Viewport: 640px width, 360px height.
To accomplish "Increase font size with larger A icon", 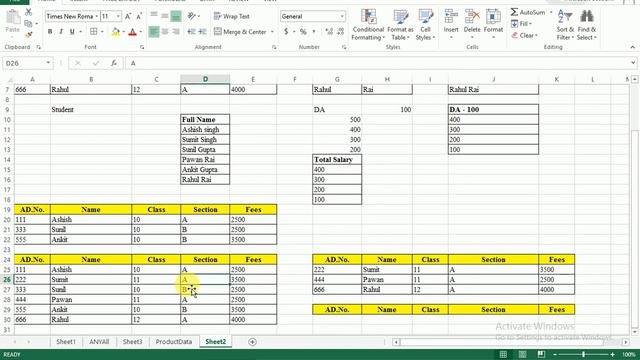I will tap(128, 16).
